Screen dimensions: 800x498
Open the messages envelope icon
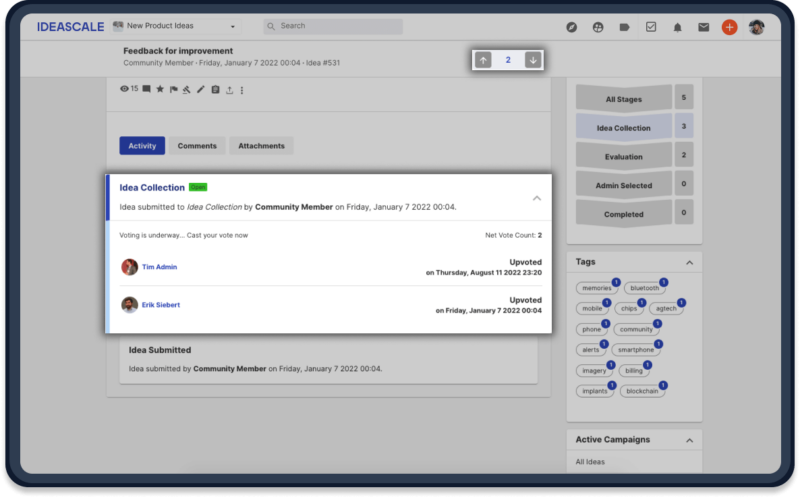(703, 27)
